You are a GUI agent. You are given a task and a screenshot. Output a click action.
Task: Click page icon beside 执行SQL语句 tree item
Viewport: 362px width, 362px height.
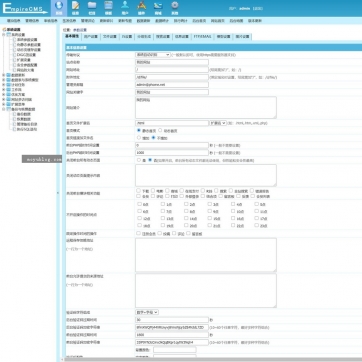click(14, 129)
